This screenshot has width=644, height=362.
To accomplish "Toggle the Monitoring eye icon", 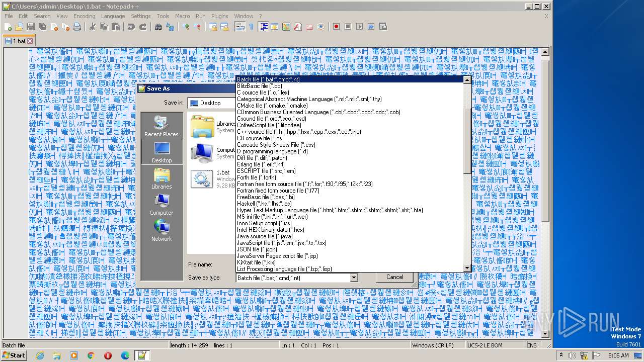I will point(321,27).
